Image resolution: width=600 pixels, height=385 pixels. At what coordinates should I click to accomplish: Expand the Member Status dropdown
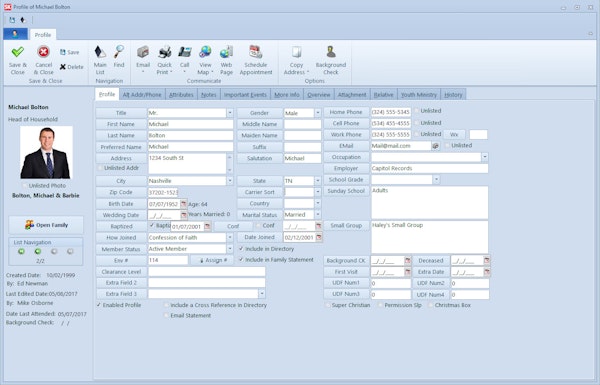[x=230, y=249]
